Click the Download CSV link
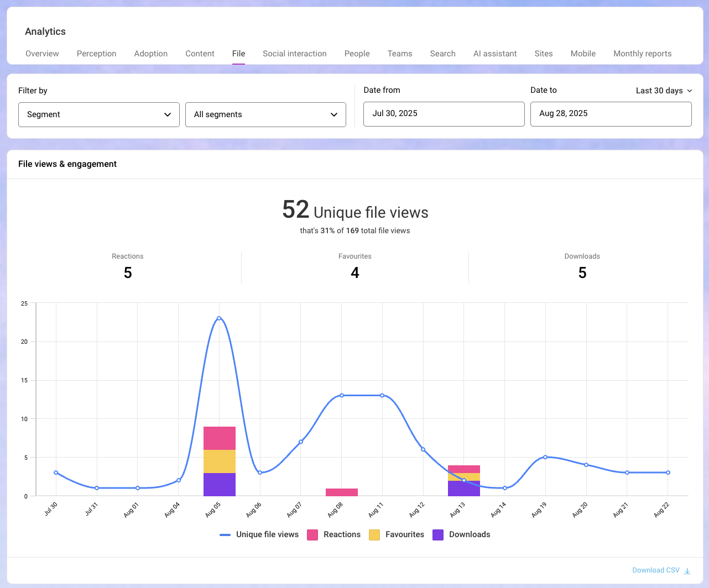Viewport: 709px width, 588px height. (656, 570)
